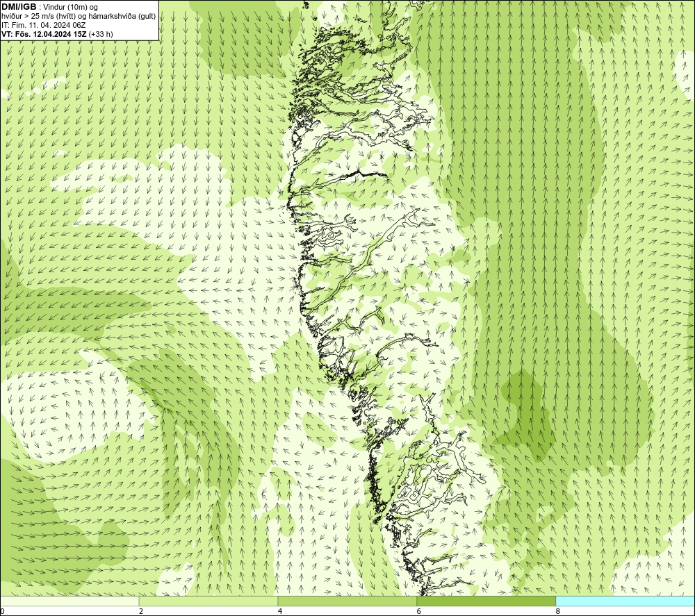Select the cyan scale segment above 8
The width and height of the screenshot is (695, 616).
pyautogui.click(x=625, y=601)
